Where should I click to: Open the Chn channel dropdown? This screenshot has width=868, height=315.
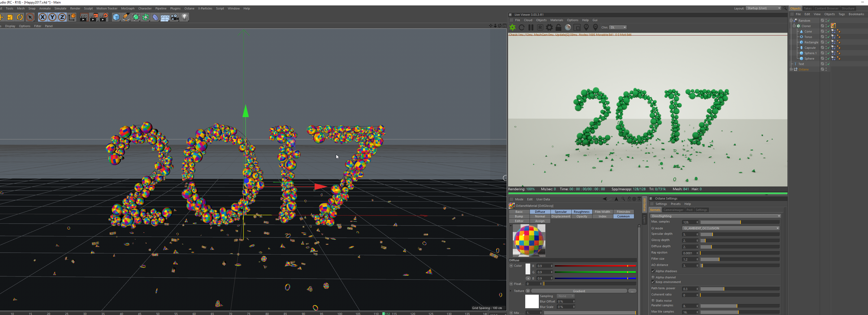point(618,28)
